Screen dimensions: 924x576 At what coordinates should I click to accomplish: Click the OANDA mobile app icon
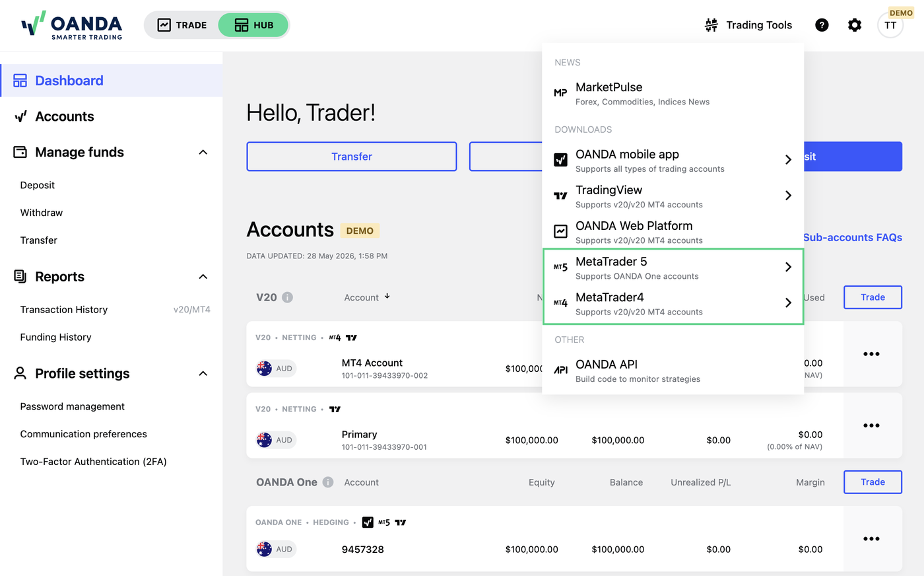point(560,160)
